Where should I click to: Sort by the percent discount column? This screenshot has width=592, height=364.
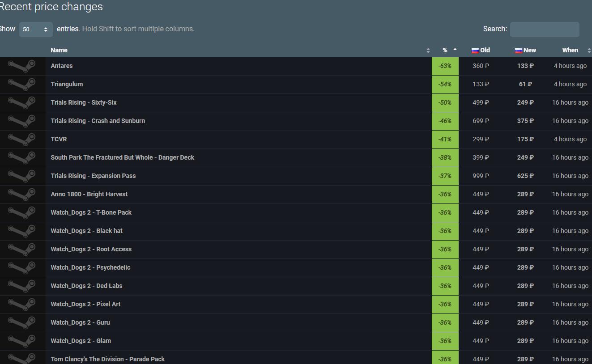(x=445, y=50)
